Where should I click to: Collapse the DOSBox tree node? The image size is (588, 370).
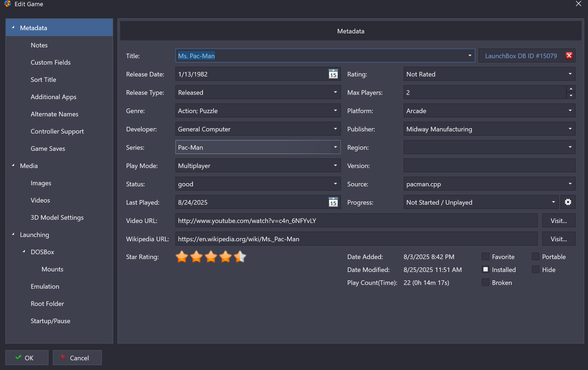24,252
